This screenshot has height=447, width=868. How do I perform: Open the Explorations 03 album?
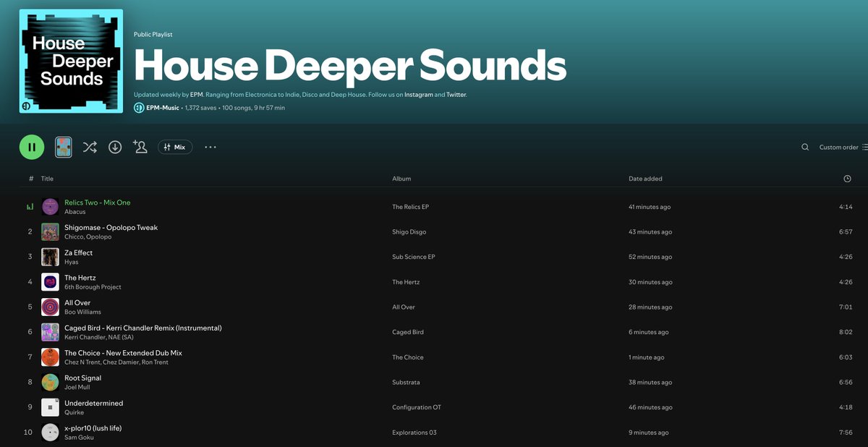coord(414,433)
